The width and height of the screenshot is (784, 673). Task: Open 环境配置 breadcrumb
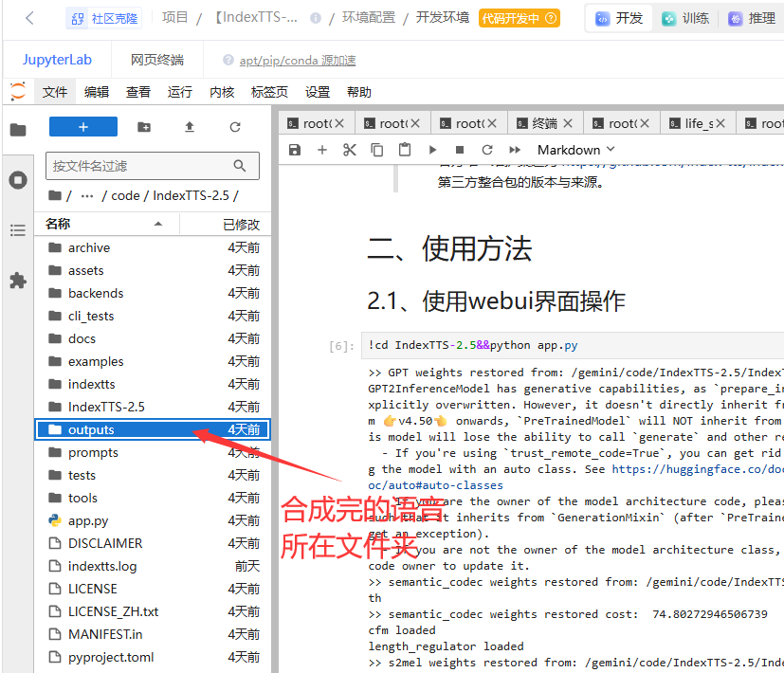coord(369,17)
